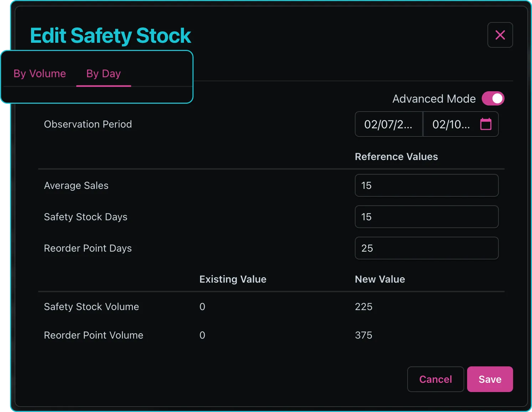This screenshot has height=412, width=532.
Task: Focus the Reorder Point Days input field
Action: (426, 248)
